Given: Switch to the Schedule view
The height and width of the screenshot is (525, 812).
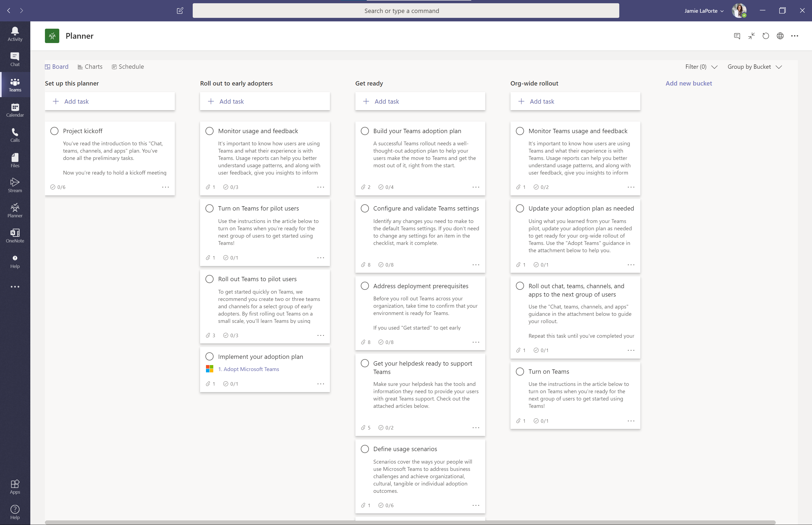Looking at the screenshot, I should 128,67.
